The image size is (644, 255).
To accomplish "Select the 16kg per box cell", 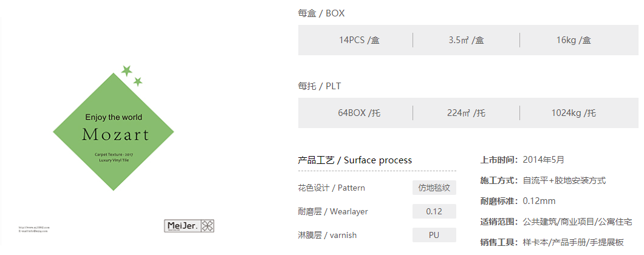I will point(574,40).
